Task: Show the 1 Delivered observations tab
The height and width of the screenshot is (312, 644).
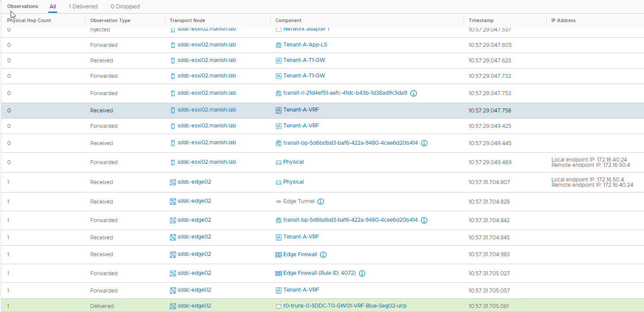Action: point(83,7)
